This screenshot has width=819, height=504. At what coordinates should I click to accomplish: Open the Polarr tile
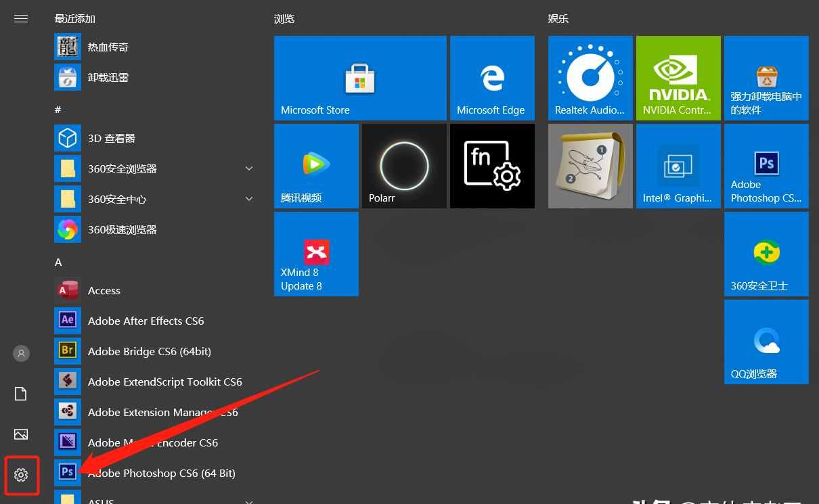[404, 166]
